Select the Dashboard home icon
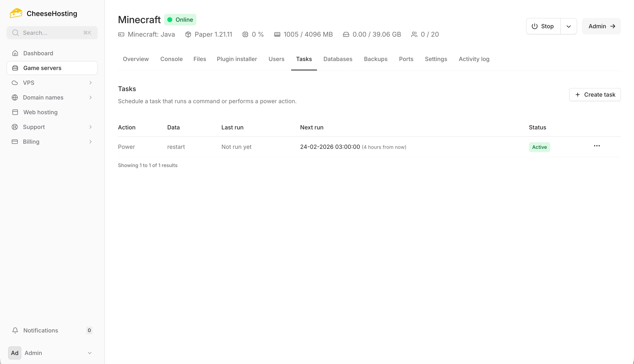The width and height of the screenshot is (634, 364). (15, 53)
